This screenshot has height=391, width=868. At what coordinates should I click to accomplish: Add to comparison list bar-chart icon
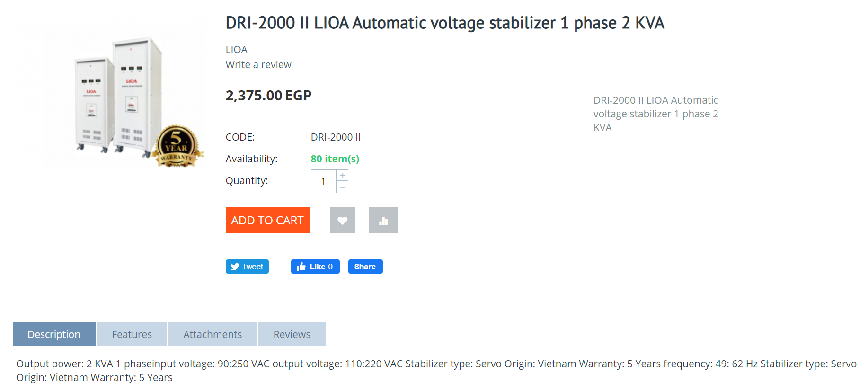pyautogui.click(x=383, y=220)
